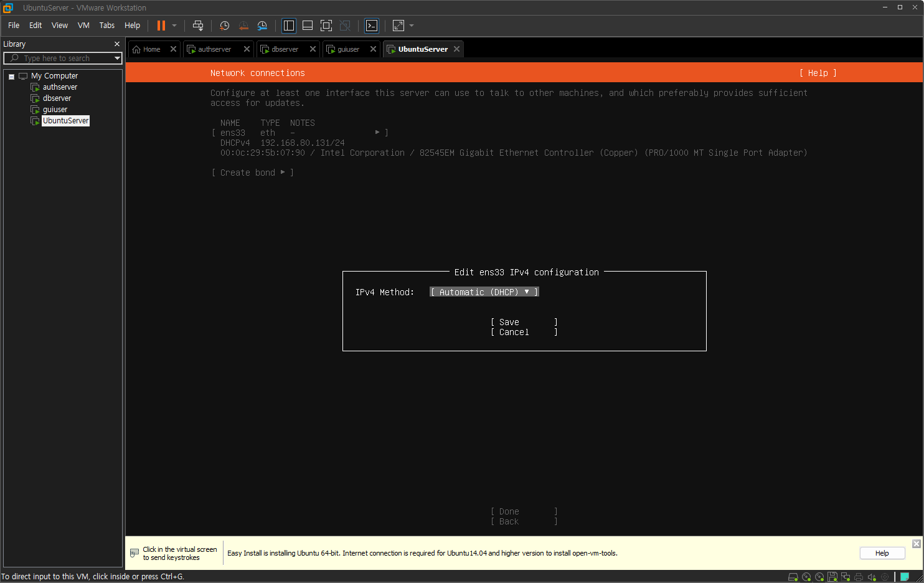Close the UbuntuServer tab

456,49
